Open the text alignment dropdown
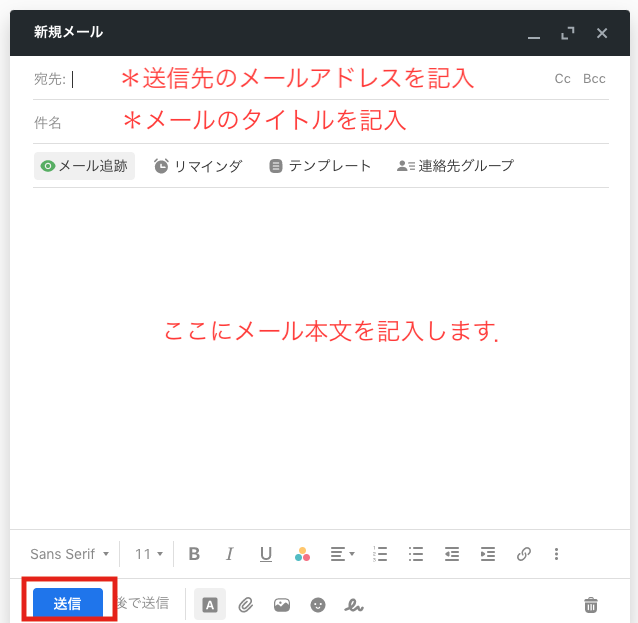 (342, 554)
